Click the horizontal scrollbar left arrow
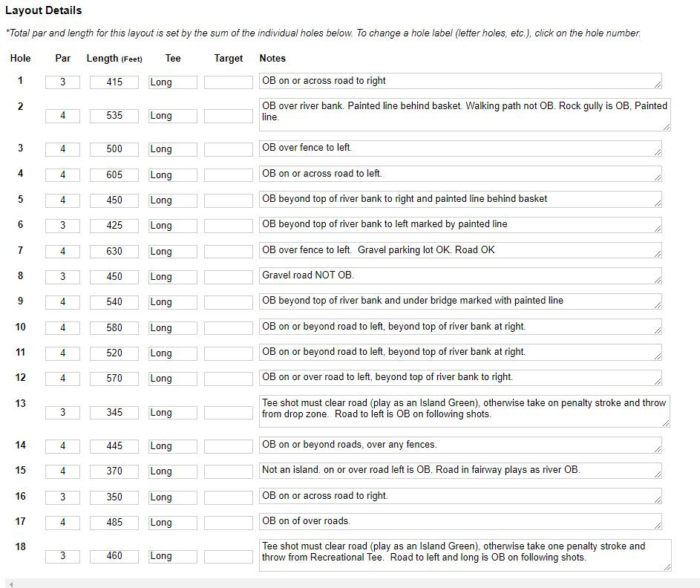The height and width of the screenshot is (588, 700). 11,584
